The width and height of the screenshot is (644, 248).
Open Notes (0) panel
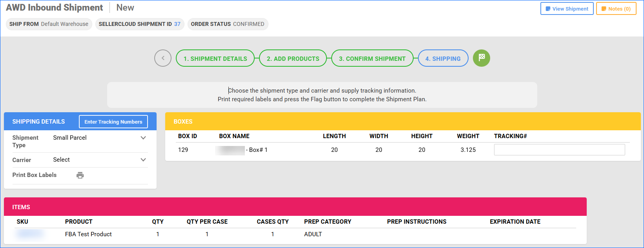pos(615,9)
